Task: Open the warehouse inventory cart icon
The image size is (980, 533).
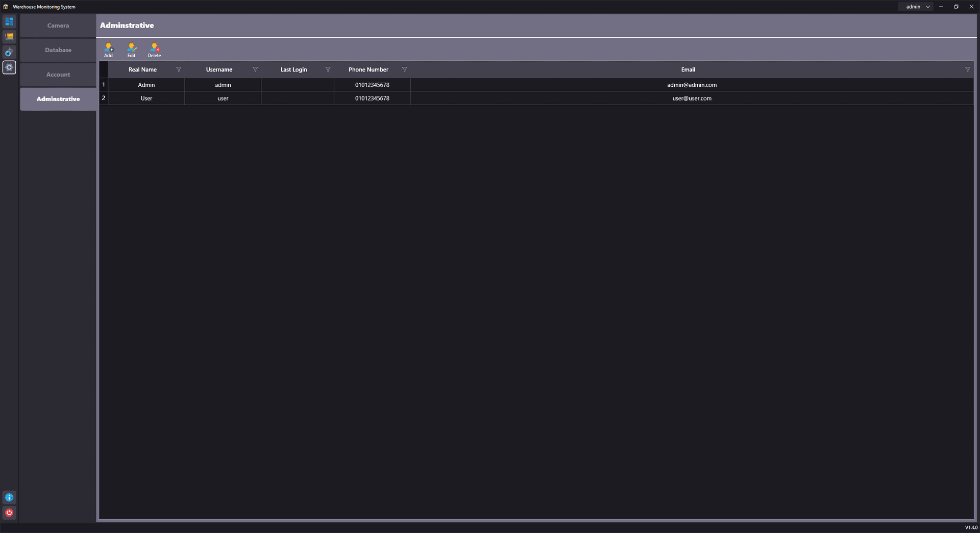Action: click(x=9, y=37)
